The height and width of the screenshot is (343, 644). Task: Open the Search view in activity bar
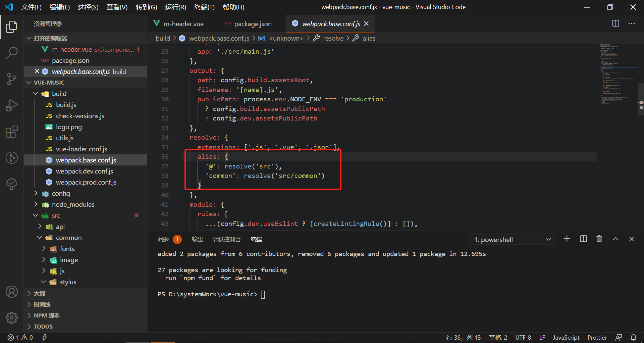[x=12, y=53]
